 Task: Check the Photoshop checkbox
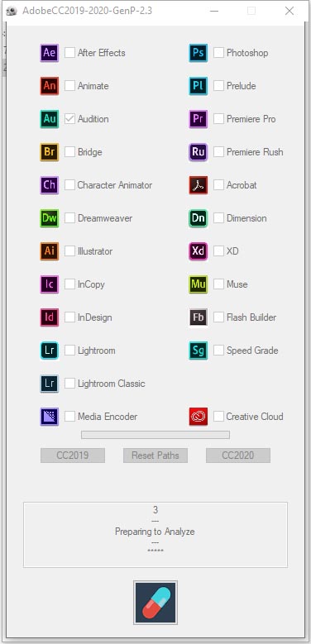[x=219, y=53]
